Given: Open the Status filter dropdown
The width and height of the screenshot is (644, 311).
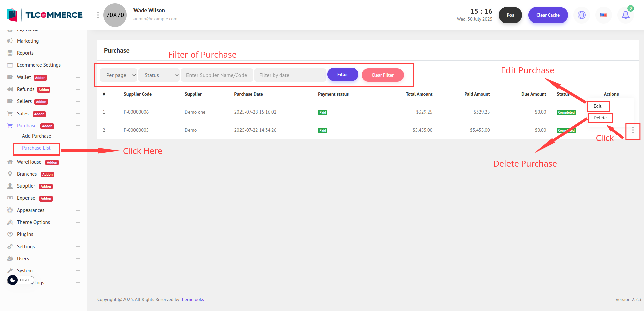Looking at the screenshot, I should [x=159, y=75].
